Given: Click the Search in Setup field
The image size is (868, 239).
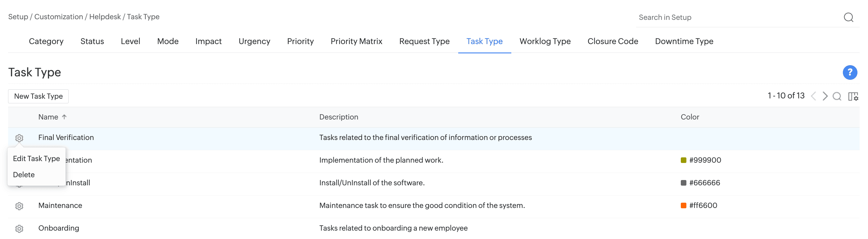Looking at the screenshot, I should click(x=738, y=17).
